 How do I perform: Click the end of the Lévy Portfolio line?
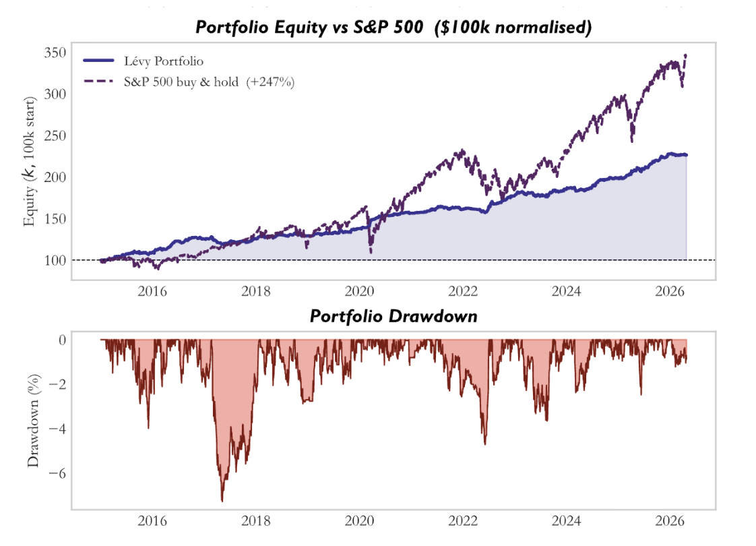[x=686, y=155]
